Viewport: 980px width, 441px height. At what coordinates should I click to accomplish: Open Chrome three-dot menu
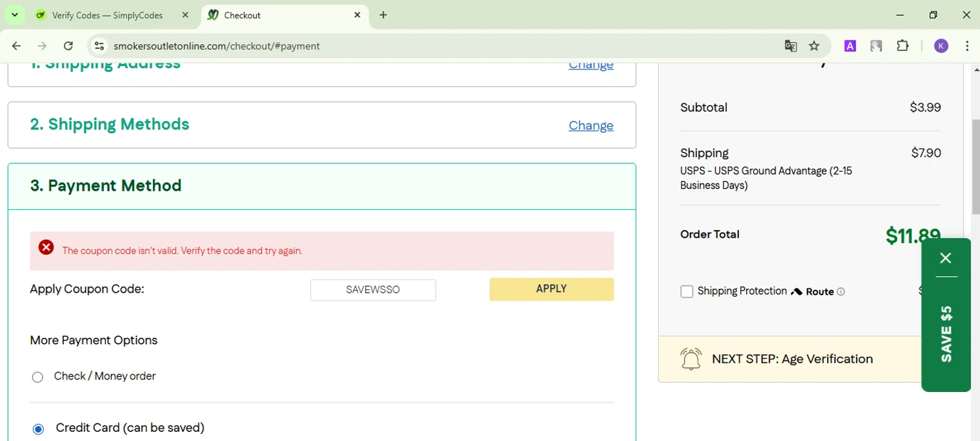coord(967,46)
